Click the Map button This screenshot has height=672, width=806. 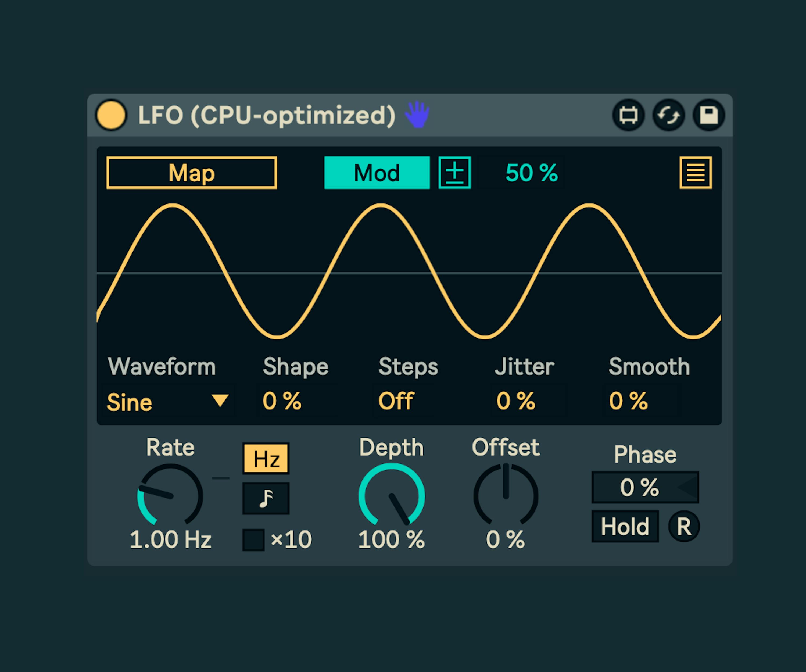click(192, 173)
